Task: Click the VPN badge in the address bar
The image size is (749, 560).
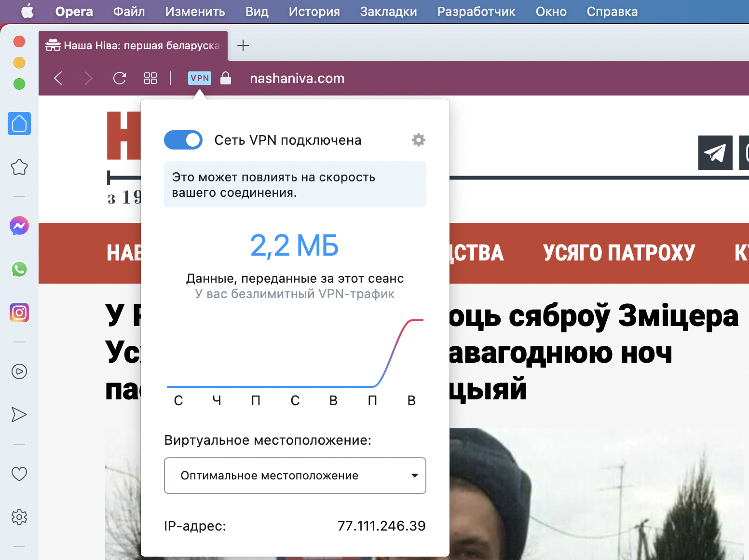Action: [x=200, y=78]
